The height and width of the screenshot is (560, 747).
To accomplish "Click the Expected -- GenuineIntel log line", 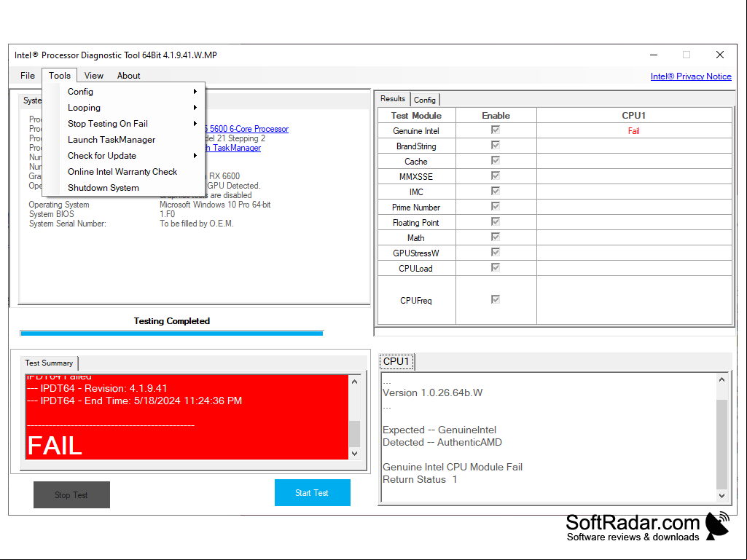I will click(x=439, y=430).
